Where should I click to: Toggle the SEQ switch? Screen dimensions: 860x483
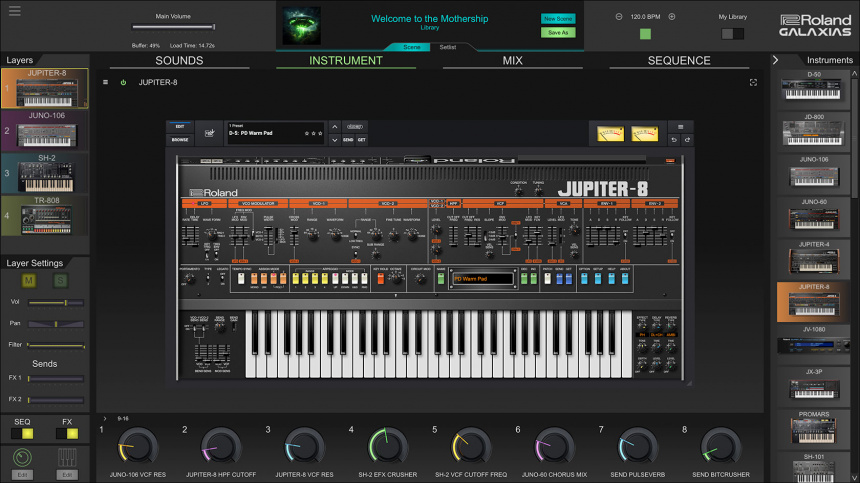(x=22, y=434)
